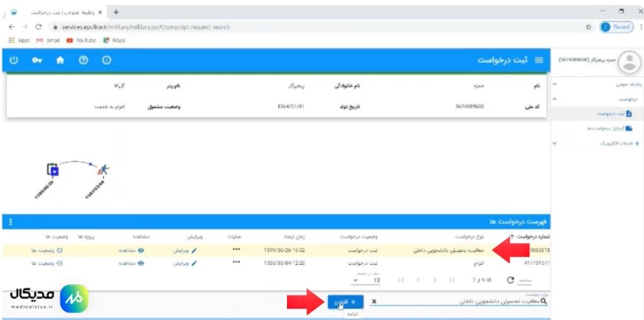The width and height of the screenshot is (644, 320).
Task: Click the info (i) icon in the header
Action: (x=107, y=60)
